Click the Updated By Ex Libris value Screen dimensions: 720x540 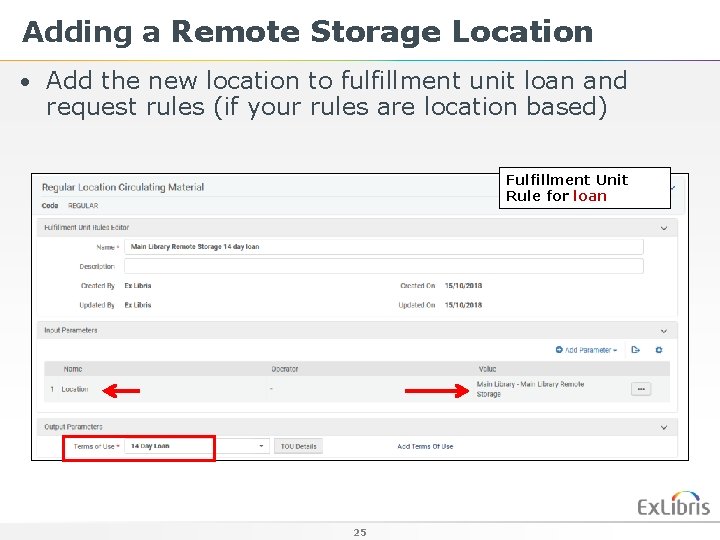coord(138,305)
